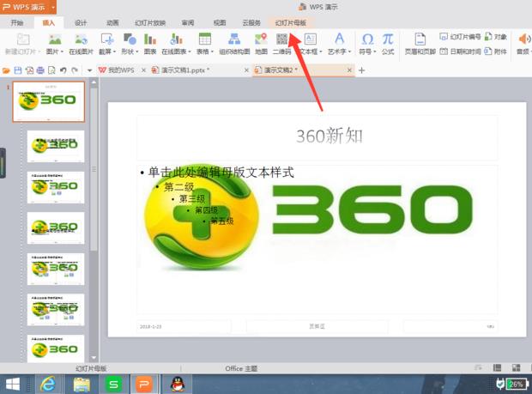Insert a QR code with 二维码 icon
The height and width of the screenshot is (394, 532).
281,39
